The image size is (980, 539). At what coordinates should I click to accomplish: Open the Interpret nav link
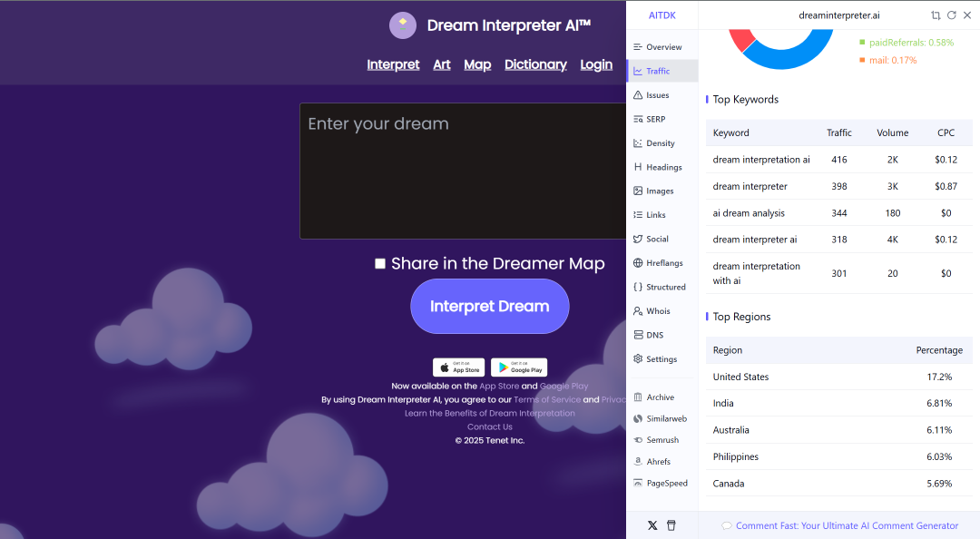pyautogui.click(x=393, y=64)
